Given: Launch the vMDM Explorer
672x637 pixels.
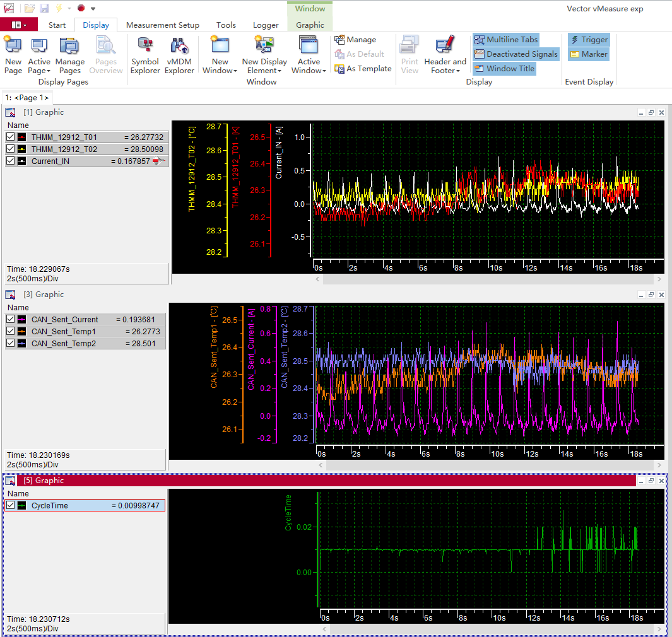Looking at the screenshot, I should (x=179, y=56).
